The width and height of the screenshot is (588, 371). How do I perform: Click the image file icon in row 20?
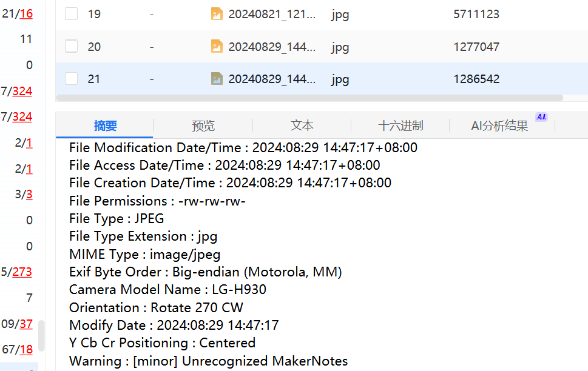click(x=217, y=47)
